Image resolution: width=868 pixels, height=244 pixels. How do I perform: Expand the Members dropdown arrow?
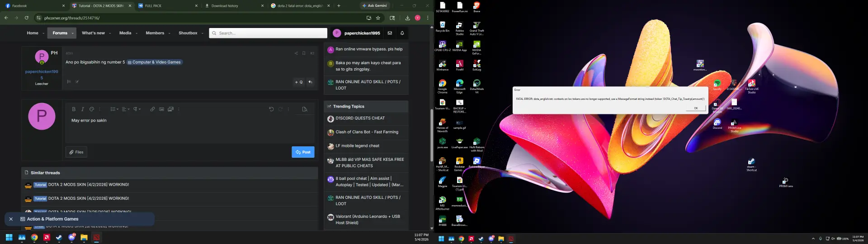pyautogui.click(x=169, y=33)
